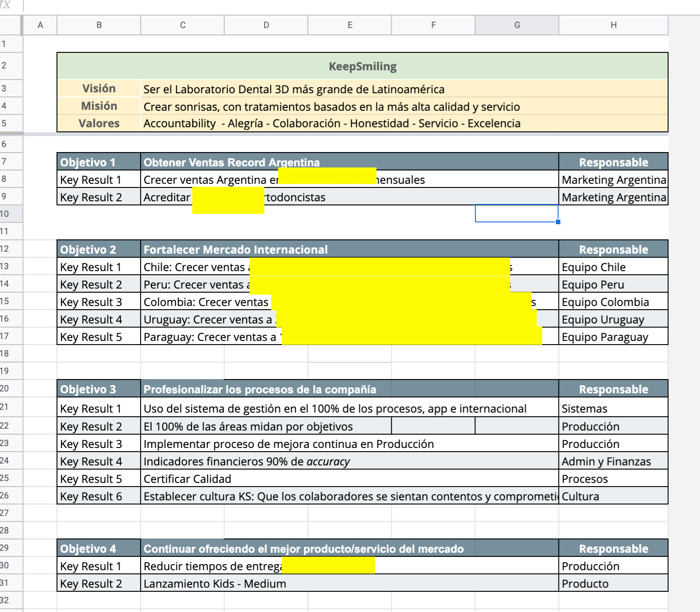This screenshot has width=700, height=612.
Task: Click Producción cell in row 23
Action: [x=613, y=443]
